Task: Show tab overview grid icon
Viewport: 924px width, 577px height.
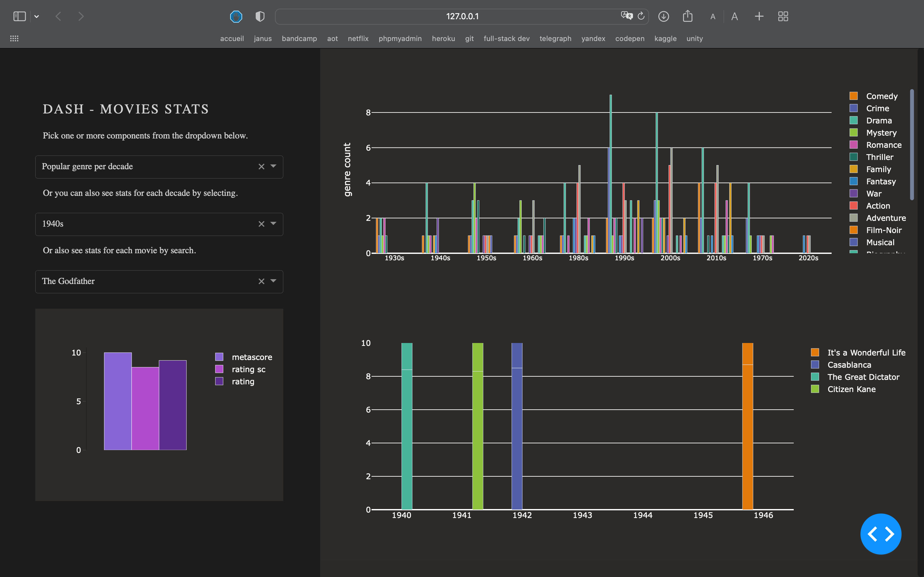Action: tap(783, 16)
